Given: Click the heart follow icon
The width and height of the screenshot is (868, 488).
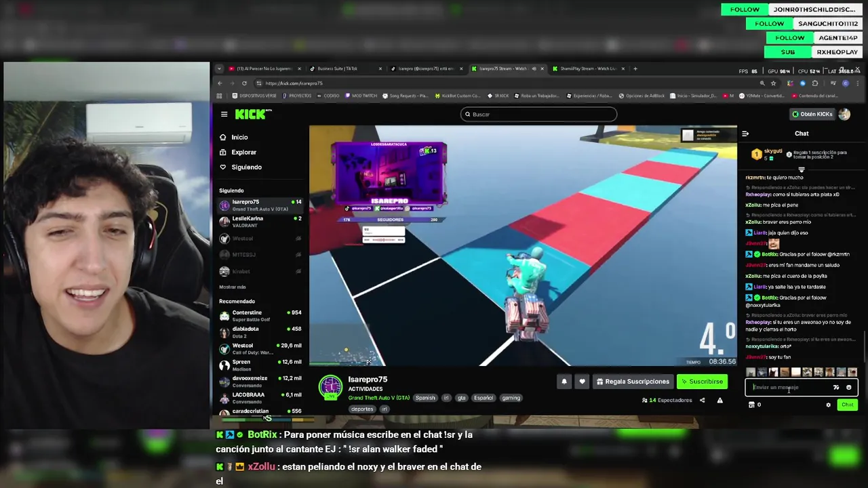Looking at the screenshot, I should coord(582,382).
